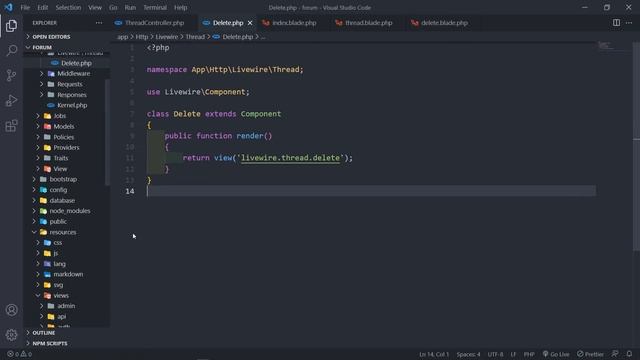
Task: Expand the public folder
Action: pos(58,221)
